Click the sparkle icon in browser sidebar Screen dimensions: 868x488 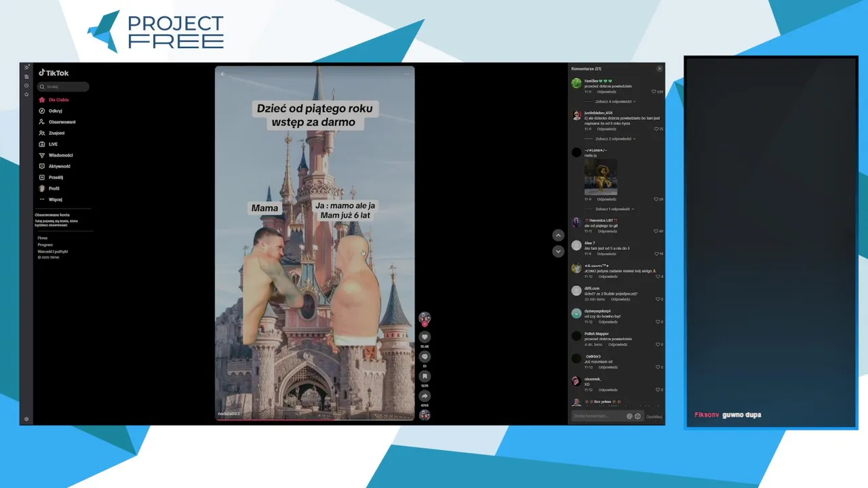[26, 68]
